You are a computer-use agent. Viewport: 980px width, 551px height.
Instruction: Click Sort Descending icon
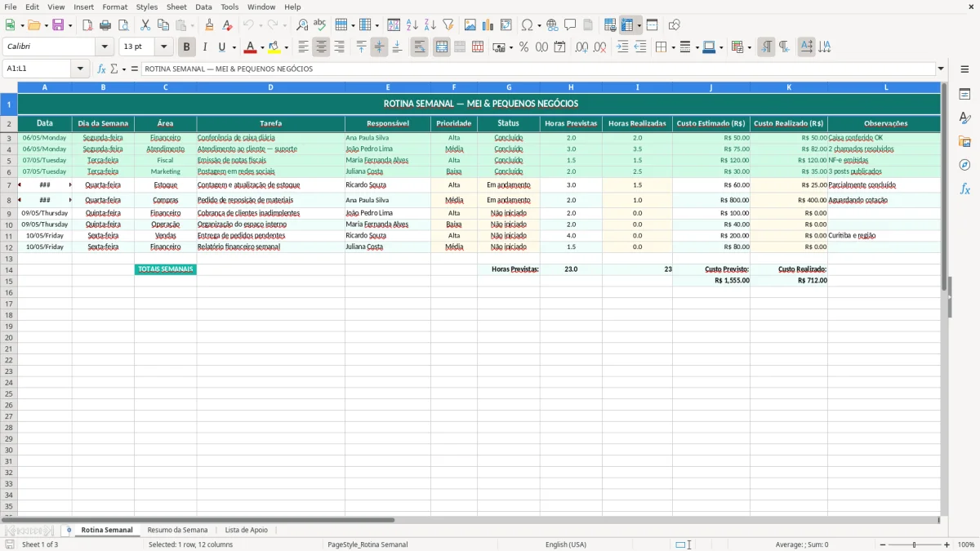click(x=430, y=25)
